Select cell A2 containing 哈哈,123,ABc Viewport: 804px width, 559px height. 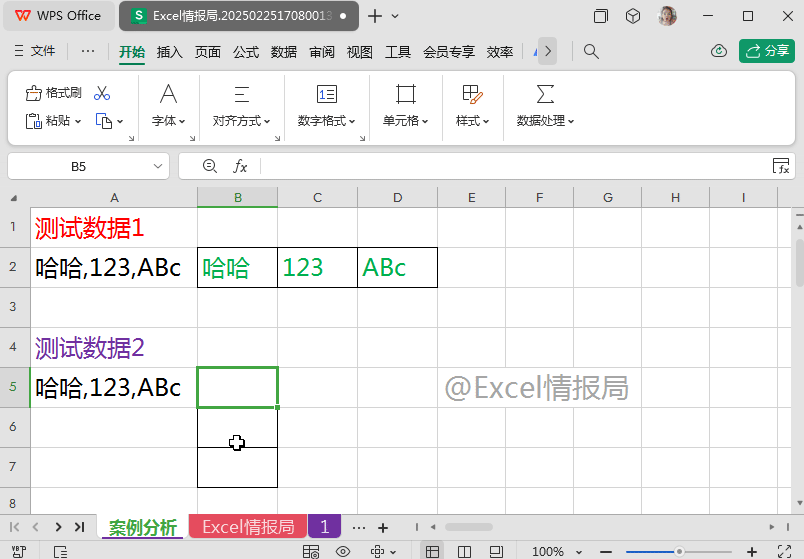114,268
